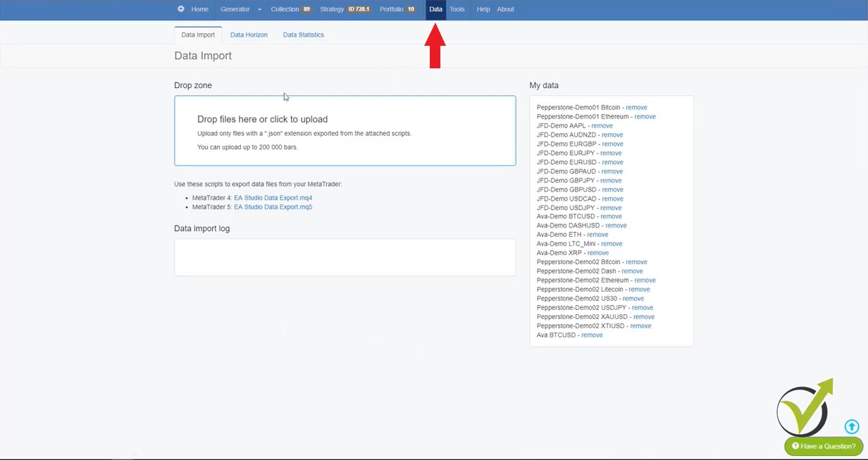Click the Collection count badge 89
The image size is (868, 460).
pos(306,9)
